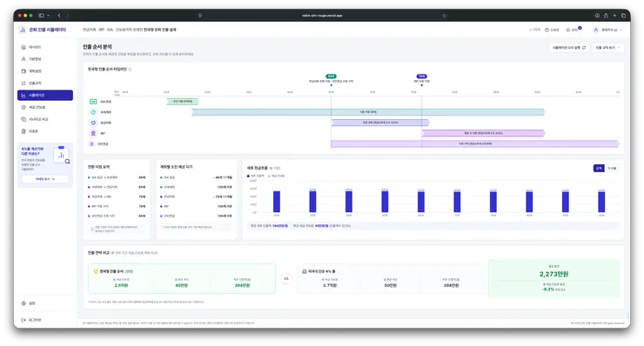Click ISA row in account depletion card
Screen dimensions: 644x346
[197, 177]
